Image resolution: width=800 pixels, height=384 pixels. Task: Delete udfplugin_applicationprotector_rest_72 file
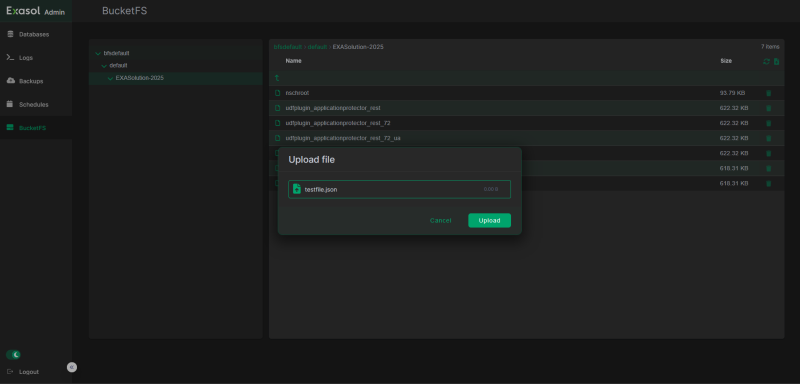coord(768,123)
